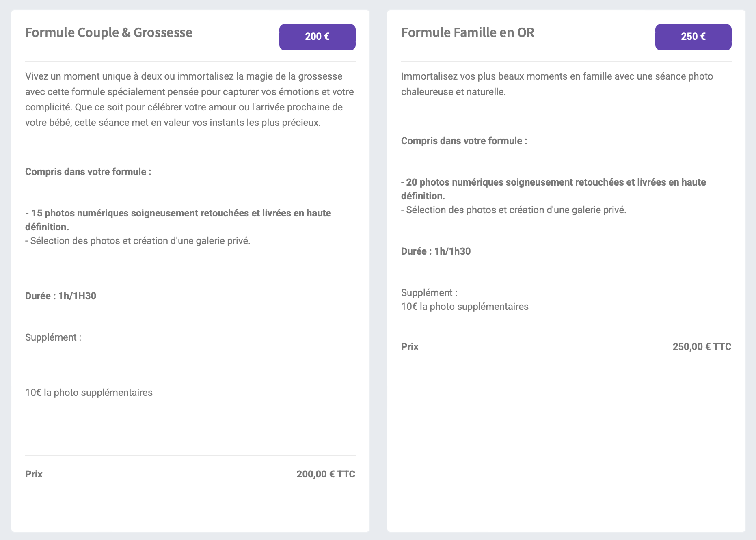
Task: Click the Prix label in Famille en OR card
Action: pyautogui.click(x=410, y=347)
